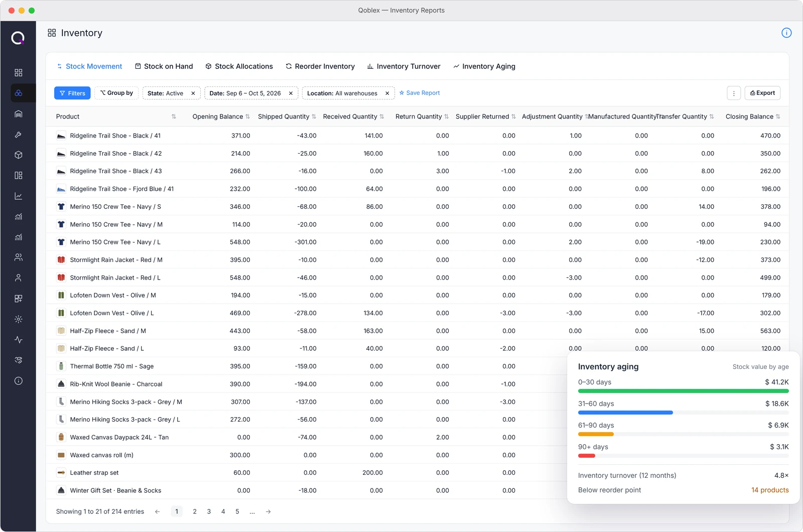Click the blue info icon at top right
The image size is (803, 532).
click(786, 33)
